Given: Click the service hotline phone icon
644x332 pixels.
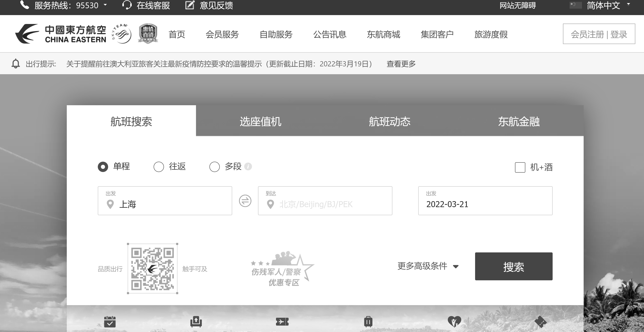Looking at the screenshot, I should point(25,5).
